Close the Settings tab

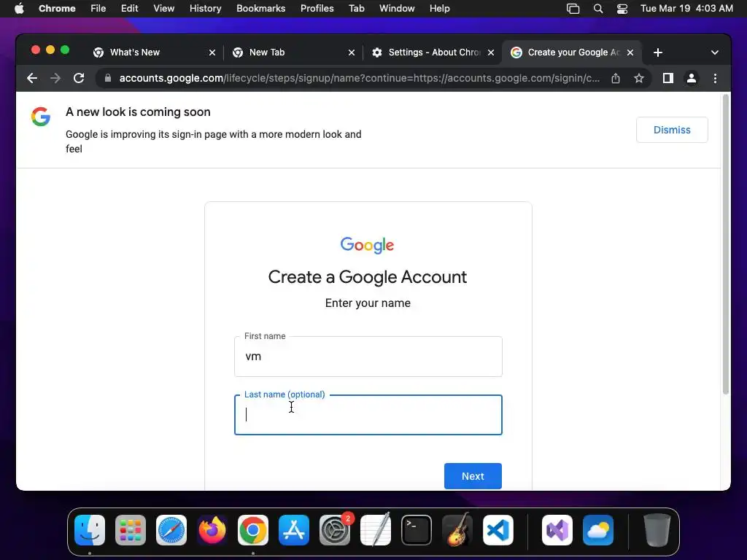coord(491,52)
